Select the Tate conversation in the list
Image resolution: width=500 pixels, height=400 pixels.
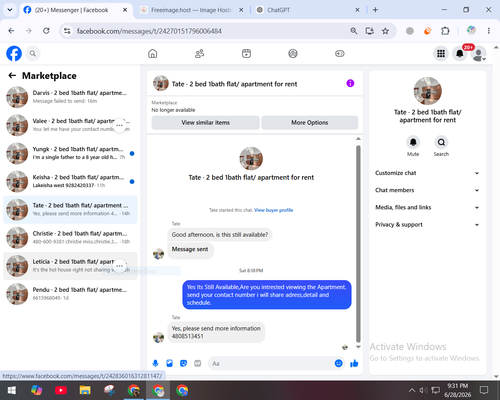70,210
